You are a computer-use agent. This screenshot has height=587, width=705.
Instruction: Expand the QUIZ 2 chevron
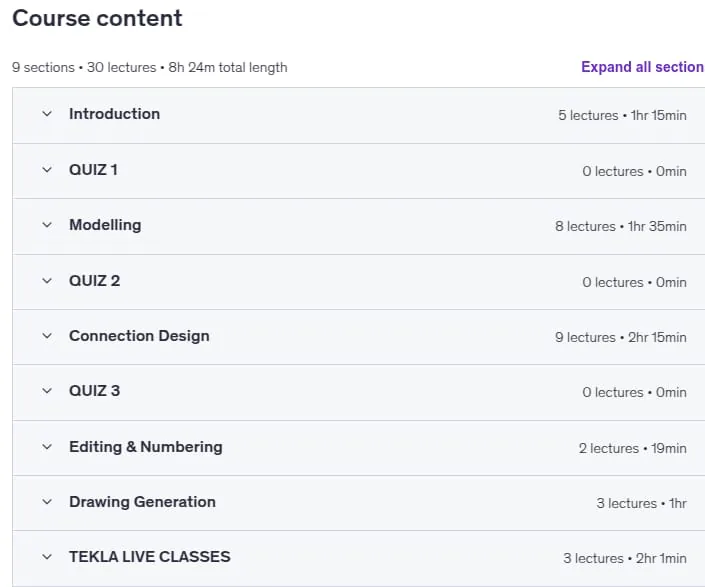pos(47,281)
